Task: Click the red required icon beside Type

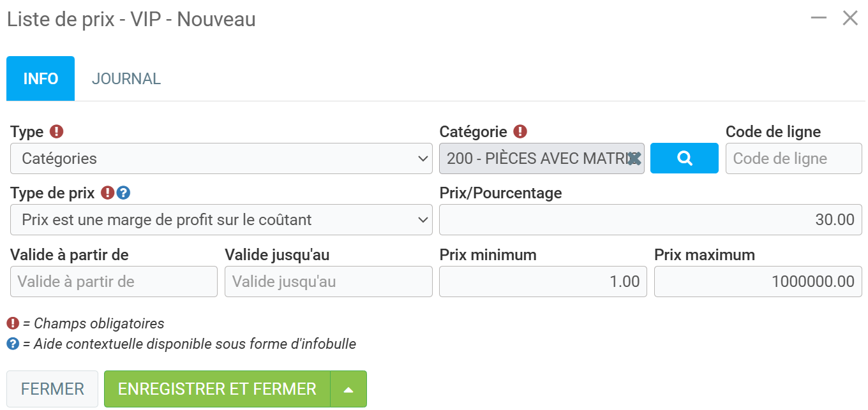Action: click(57, 131)
